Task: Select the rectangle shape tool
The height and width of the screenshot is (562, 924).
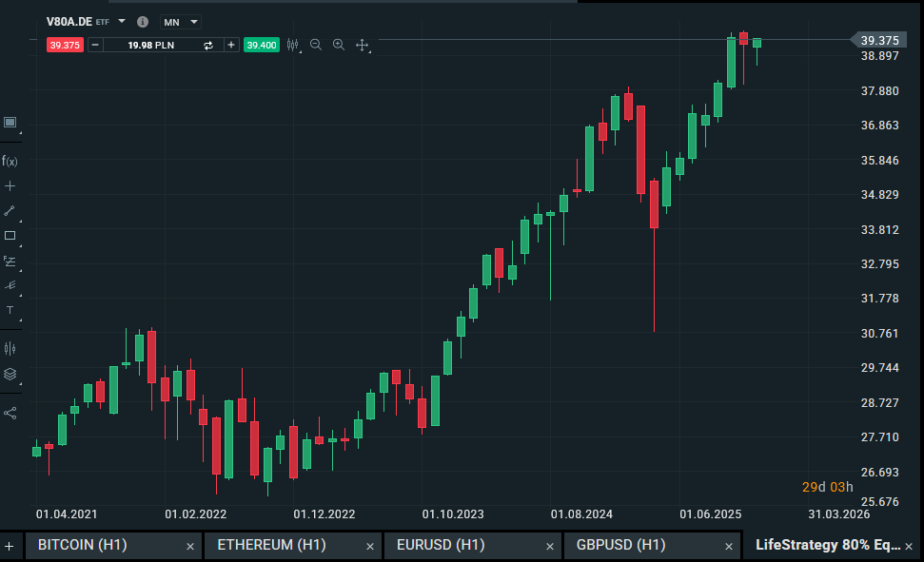Action: (x=10, y=235)
